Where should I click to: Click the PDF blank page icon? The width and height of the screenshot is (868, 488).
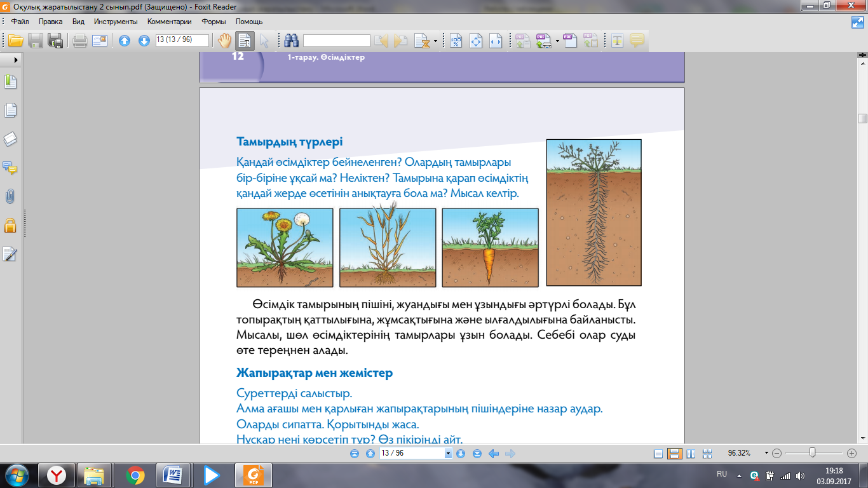[571, 41]
